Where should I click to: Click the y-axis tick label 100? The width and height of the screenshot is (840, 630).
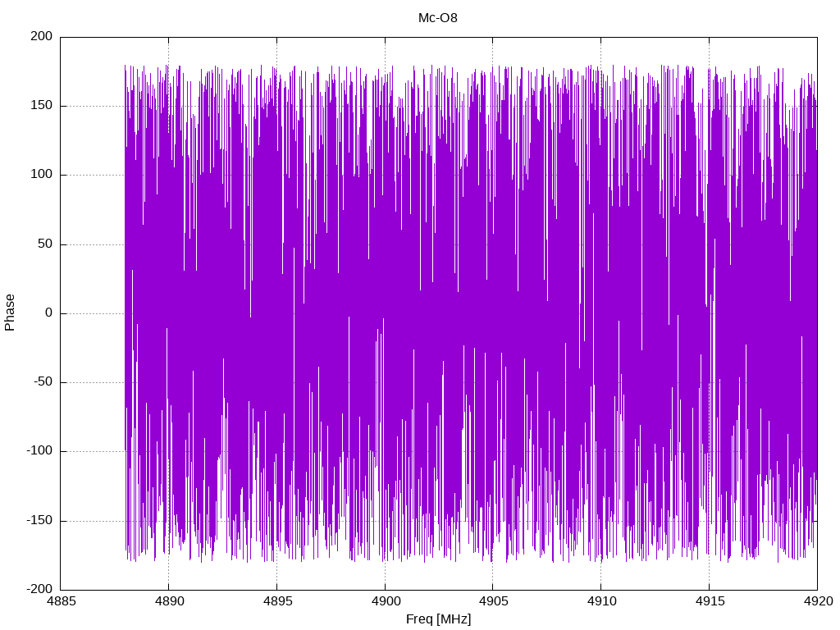42,175
